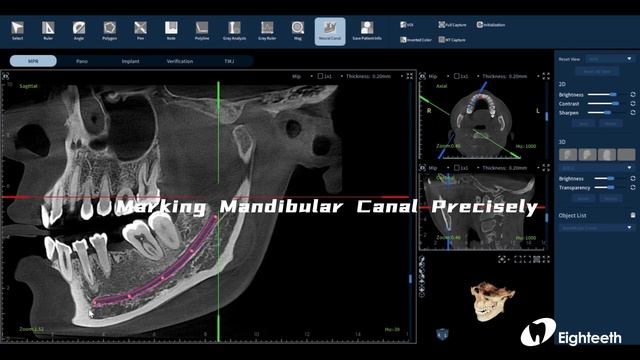Click the MT Capture button
The width and height of the screenshot is (640, 360).
pos(452,40)
